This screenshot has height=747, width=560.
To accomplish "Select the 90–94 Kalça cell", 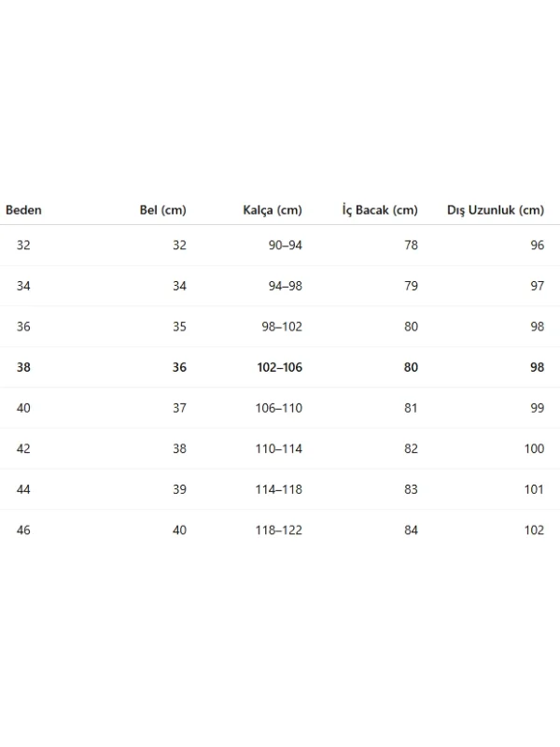I will tap(285, 245).
